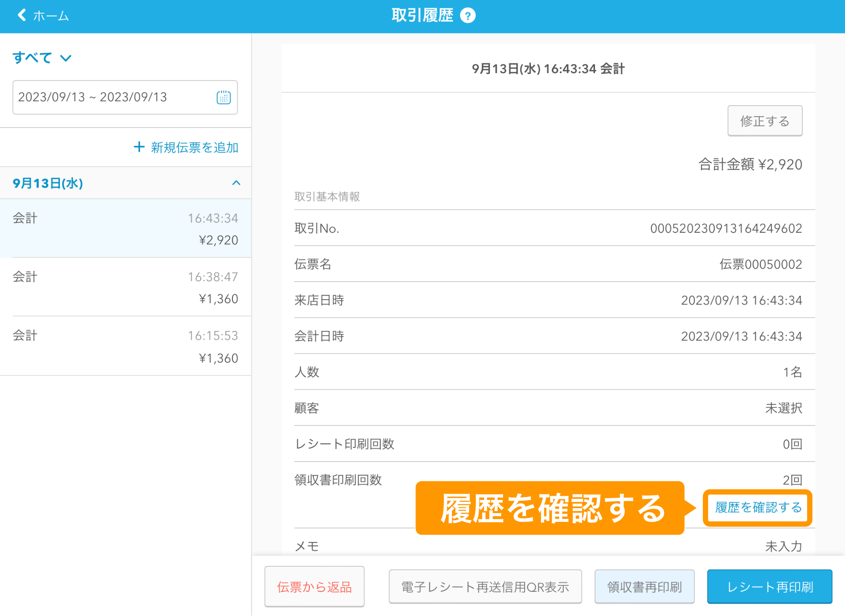This screenshot has width=845, height=616.
Task: Open the すべて filter dropdown
Action: tap(42, 58)
